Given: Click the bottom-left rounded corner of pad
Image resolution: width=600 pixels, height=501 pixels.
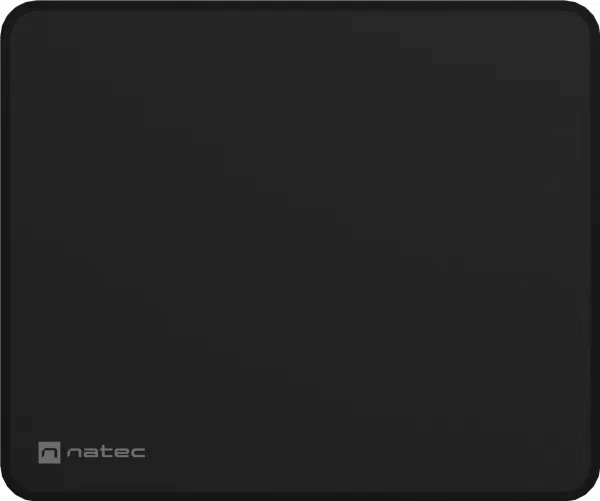Looking at the screenshot, I should coord(13,488).
